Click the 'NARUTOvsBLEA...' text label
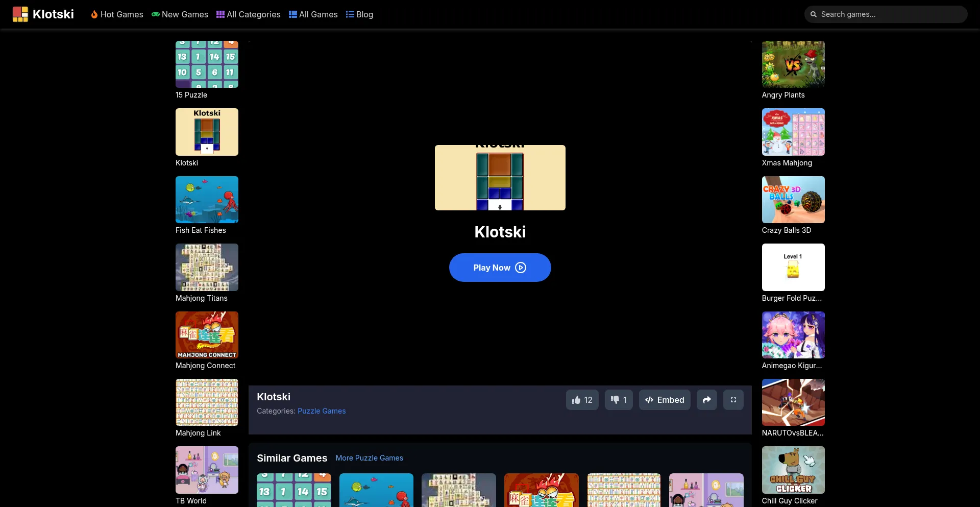This screenshot has height=507, width=980. 793,433
